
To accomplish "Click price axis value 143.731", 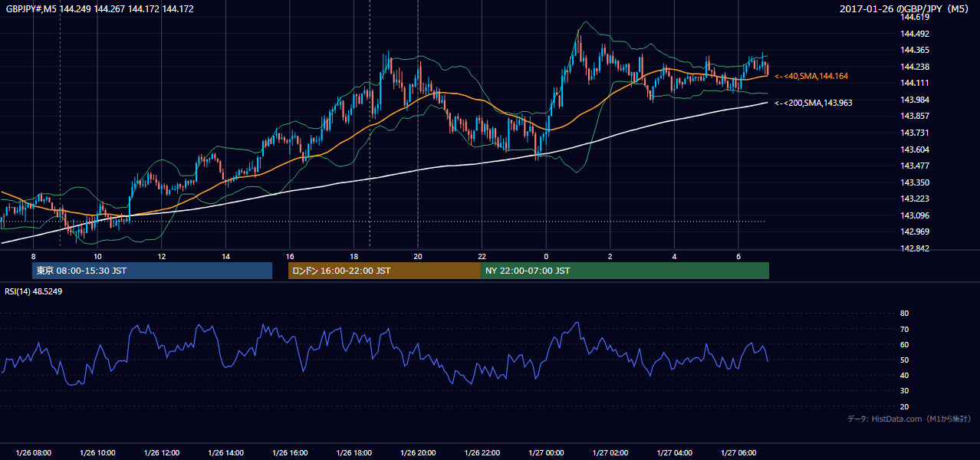I will (915, 133).
